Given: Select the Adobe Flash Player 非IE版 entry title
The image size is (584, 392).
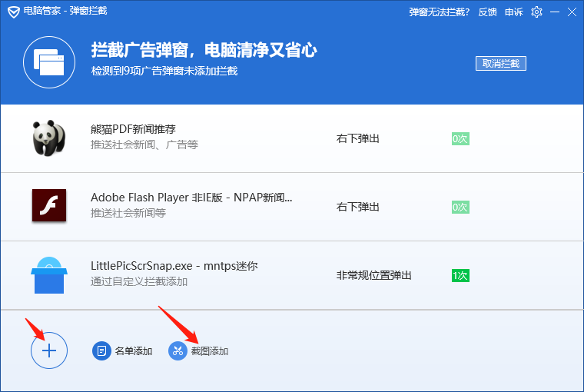Looking at the screenshot, I should (x=191, y=198).
